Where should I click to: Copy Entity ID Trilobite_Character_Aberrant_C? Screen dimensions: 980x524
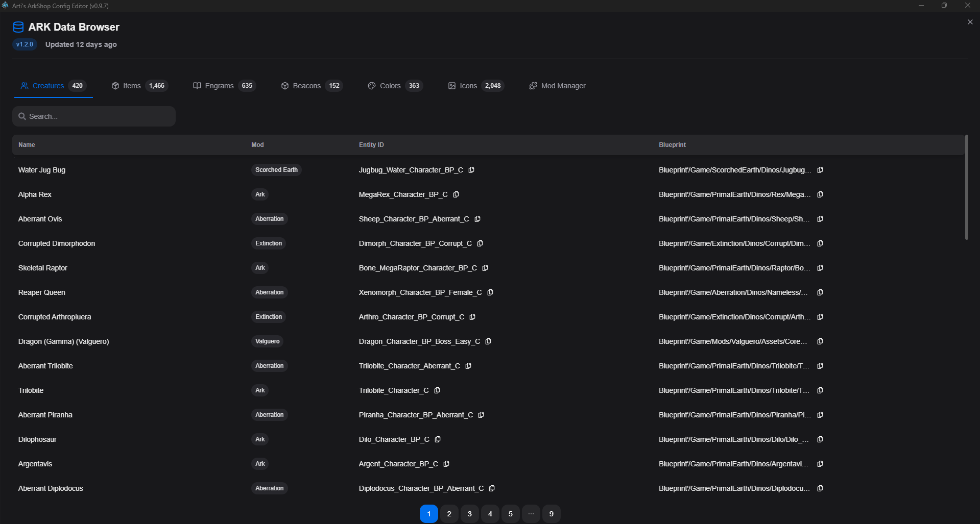[x=468, y=366]
